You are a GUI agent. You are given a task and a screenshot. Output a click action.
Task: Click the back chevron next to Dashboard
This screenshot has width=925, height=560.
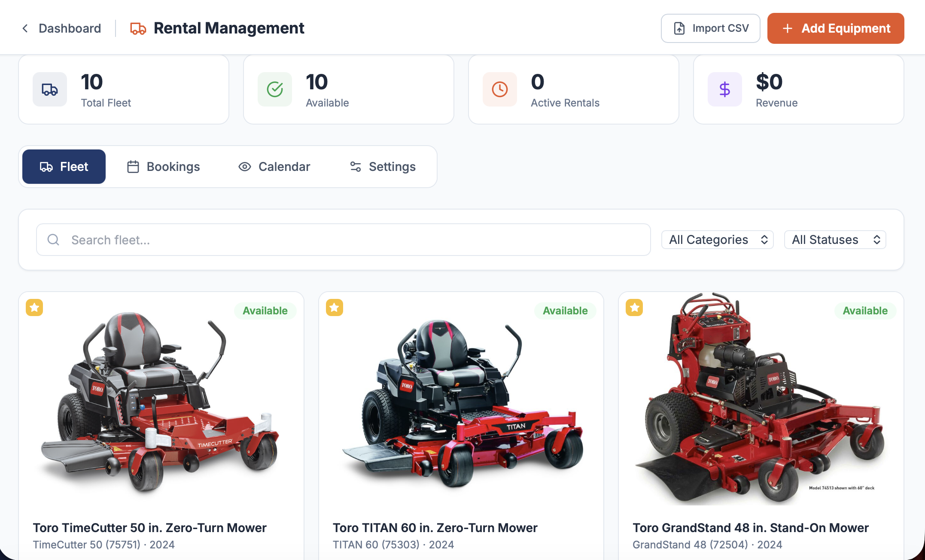24,28
